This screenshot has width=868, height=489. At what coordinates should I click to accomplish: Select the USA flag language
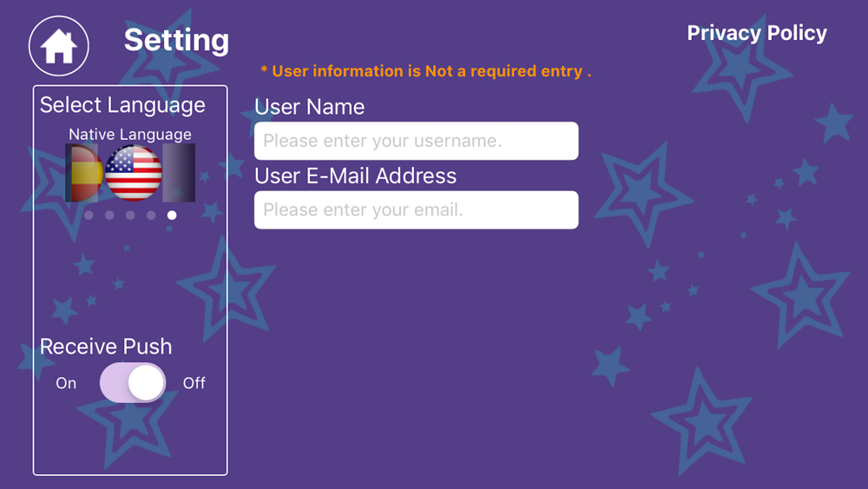(134, 173)
